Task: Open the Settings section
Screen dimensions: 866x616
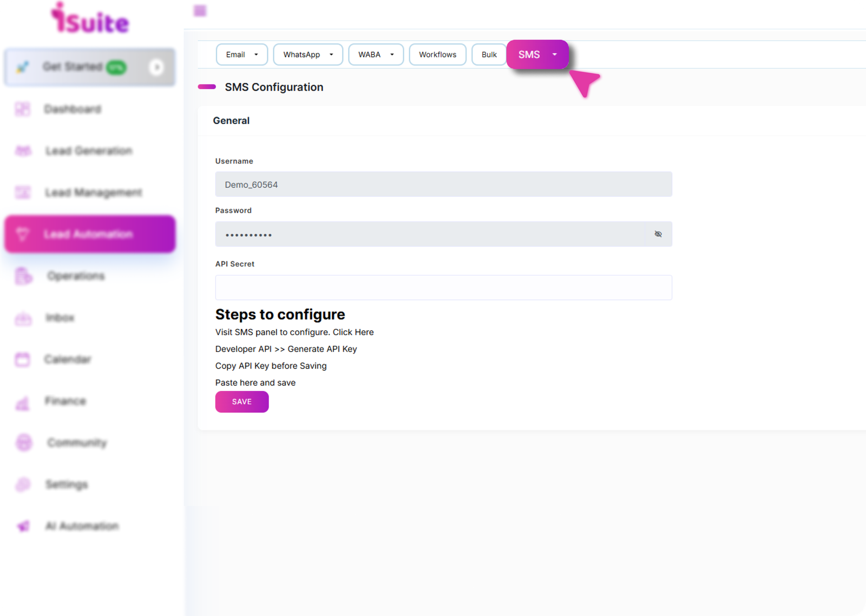Action: tap(66, 484)
